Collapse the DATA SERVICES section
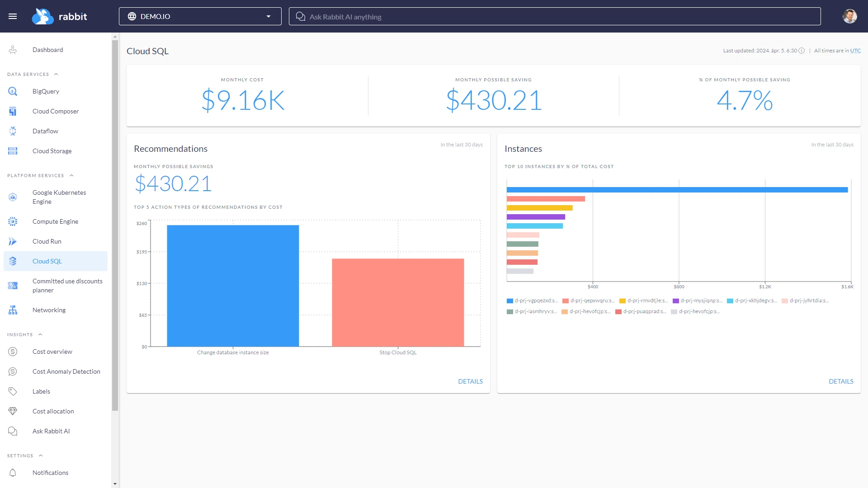Viewport: 868px width, 488px height. pyautogui.click(x=56, y=74)
